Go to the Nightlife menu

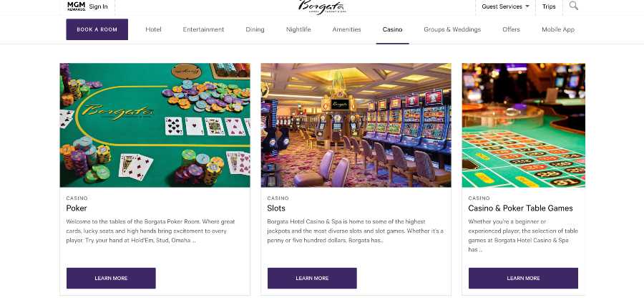pos(298,29)
